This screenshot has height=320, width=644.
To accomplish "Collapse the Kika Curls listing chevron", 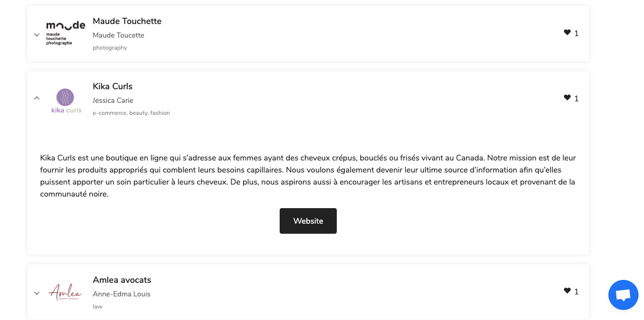I will click(37, 98).
